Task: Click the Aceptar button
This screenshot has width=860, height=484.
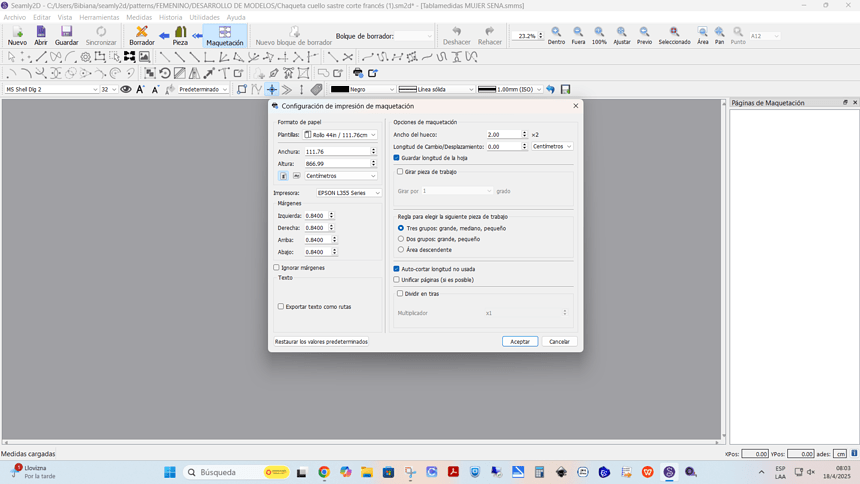Action: coord(520,341)
